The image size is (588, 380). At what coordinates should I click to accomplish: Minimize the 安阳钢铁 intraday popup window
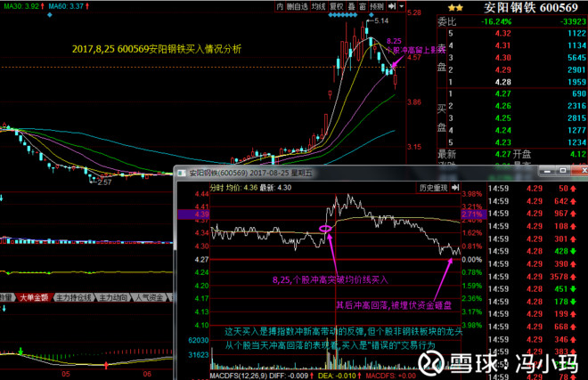point(547,171)
